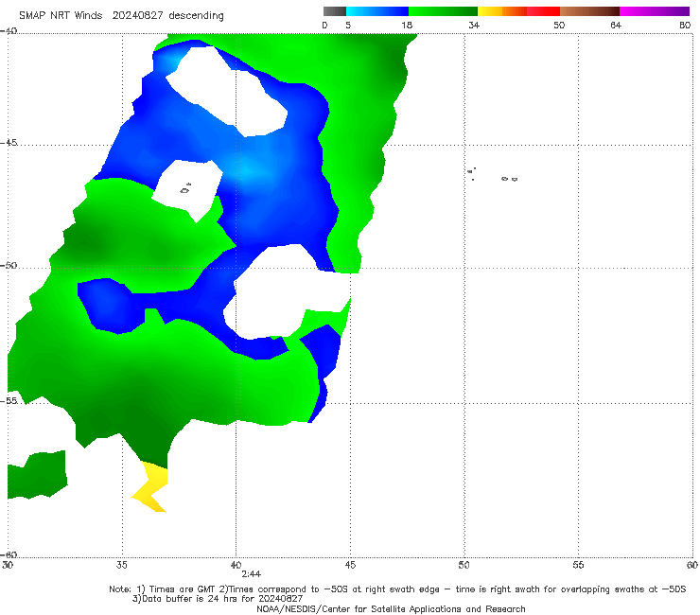The image size is (700, 615).
Task: Click the NOAA/NESDIS credit text
Action: click(x=391, y=609)
